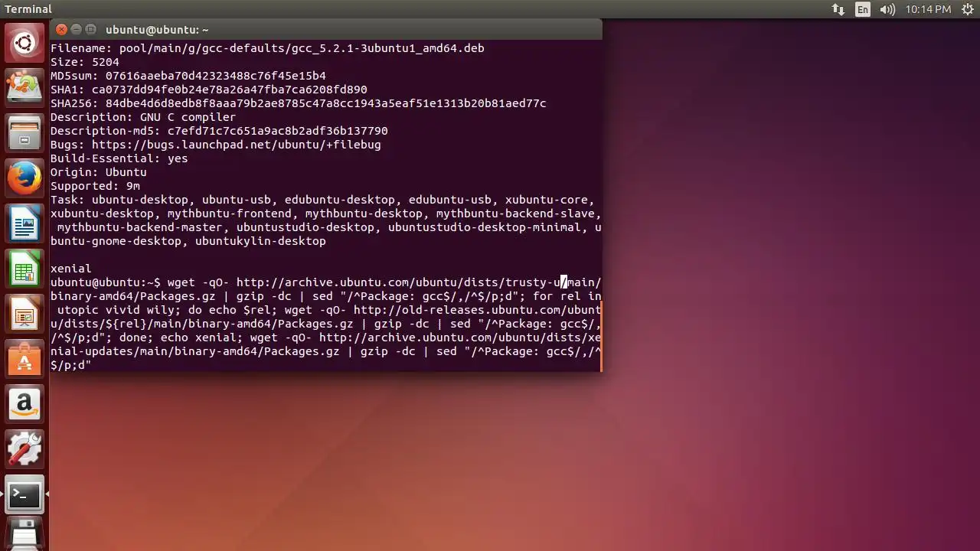980x551 pixels.
Task: Click the 'Origin: Ubuntu' line
Action: 98,172
